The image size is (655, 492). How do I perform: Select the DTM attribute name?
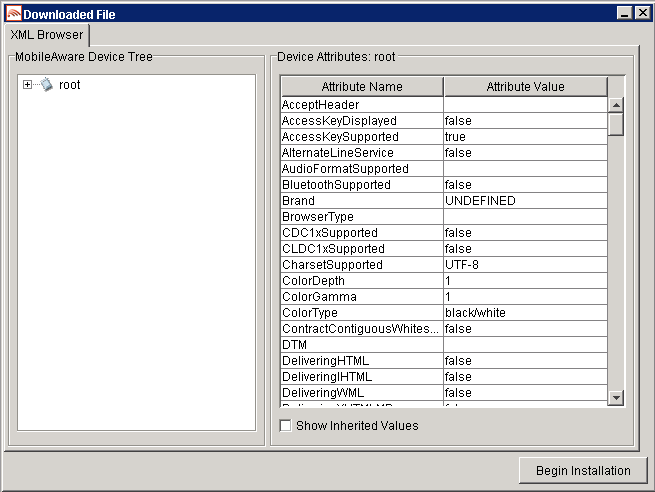362,345
